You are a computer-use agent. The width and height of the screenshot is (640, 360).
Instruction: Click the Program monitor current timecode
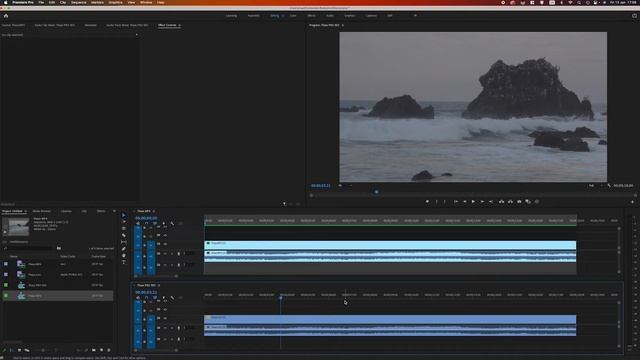[x=320, y=186]
